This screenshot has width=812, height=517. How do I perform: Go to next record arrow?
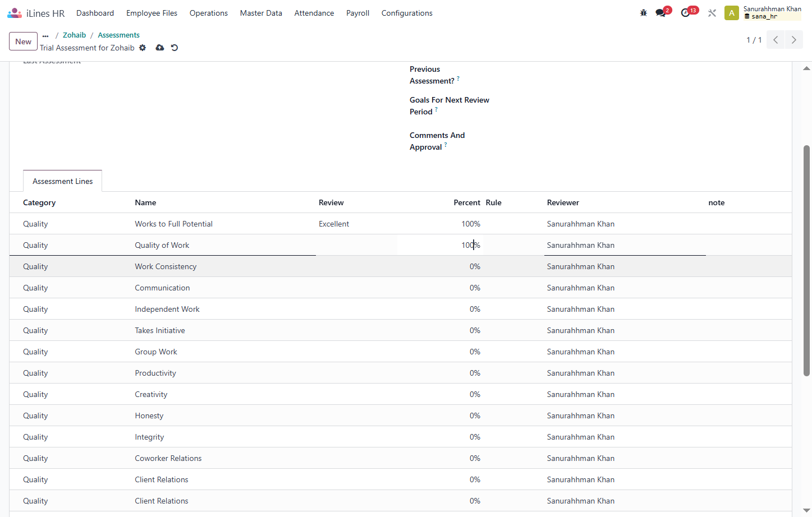793,40
